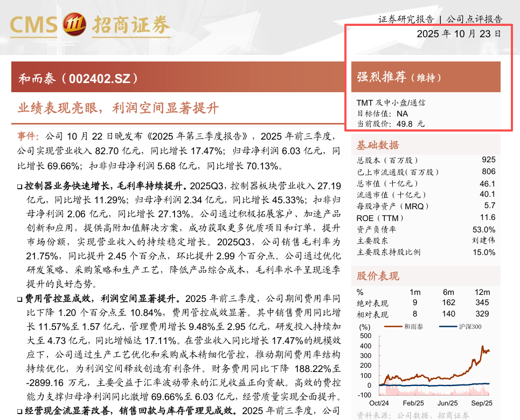520x420 pixels.
Task: Select the ROE value 11.6
Action: [x=488, y=217]
